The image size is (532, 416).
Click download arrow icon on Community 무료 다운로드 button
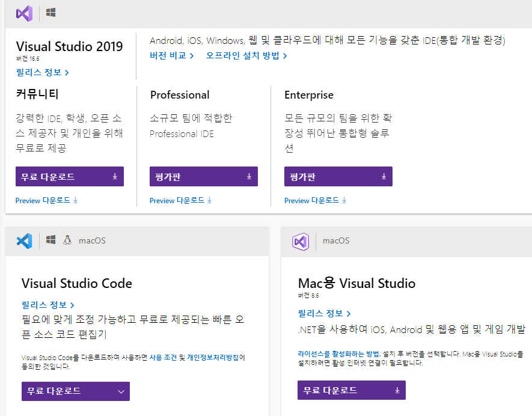coord(115,176)
